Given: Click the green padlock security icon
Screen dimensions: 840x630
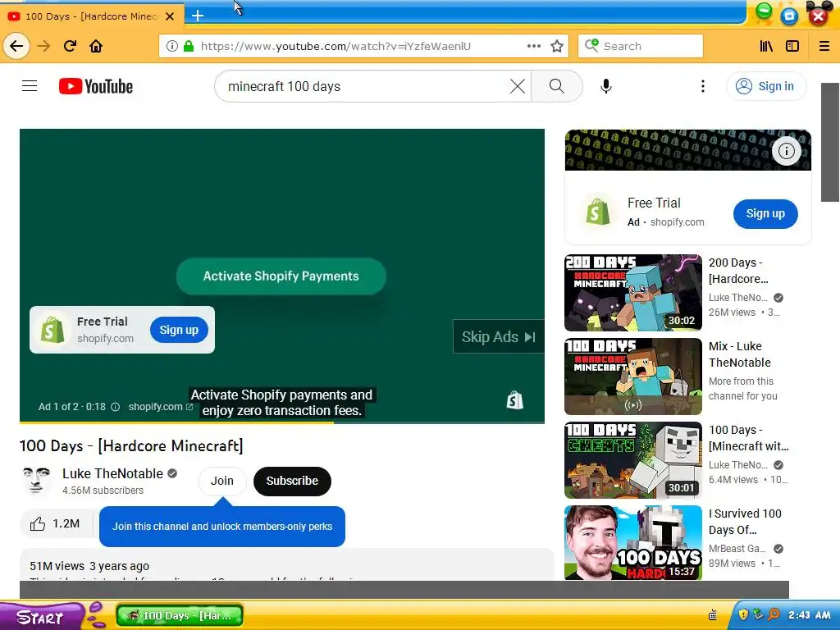Looking at the screenshot, I should [189, 46].
